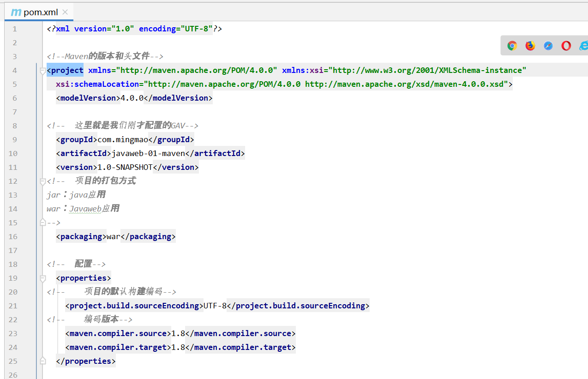Click the XMLSchema-instance URL value
Viewport: 588px width, 379px height.
(x=427, y=70)
